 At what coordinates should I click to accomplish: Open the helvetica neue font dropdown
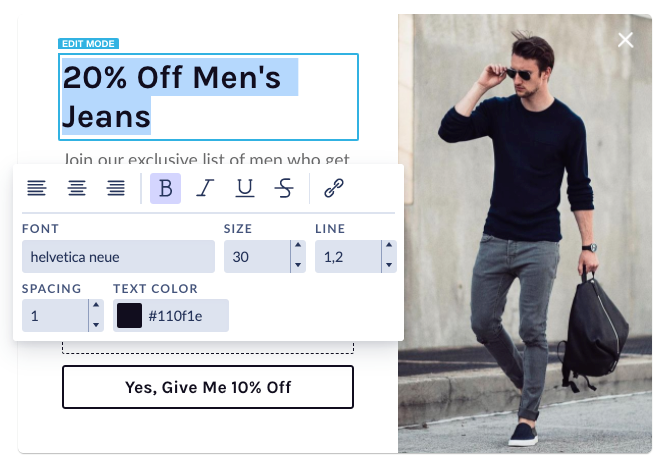118,257
